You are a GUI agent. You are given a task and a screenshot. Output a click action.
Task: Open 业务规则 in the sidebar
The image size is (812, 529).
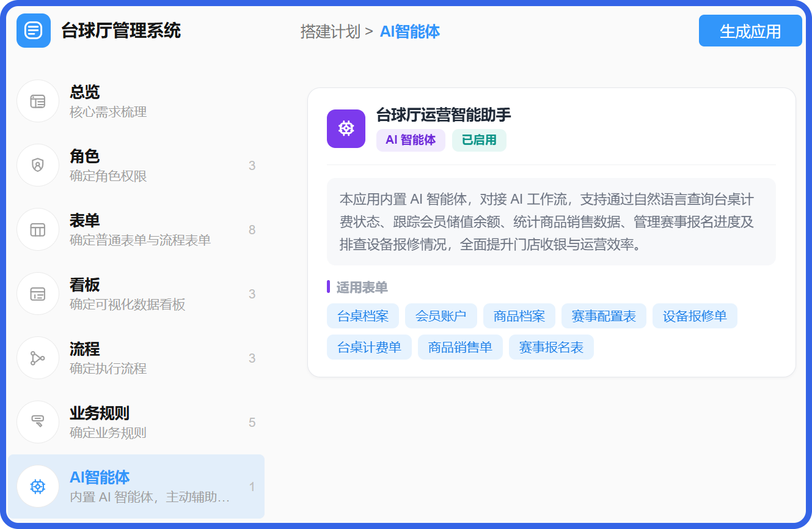(x=136, y=422)
